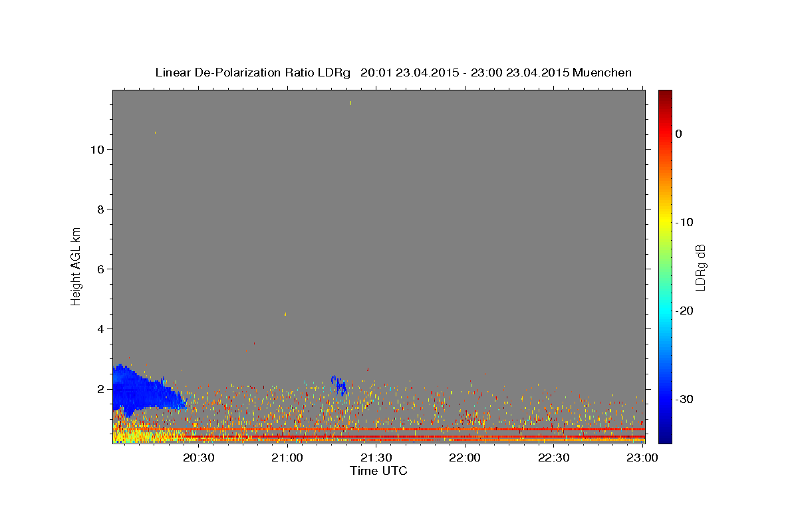Click the colorbar tick label -20
The image size is (798, 532).
pyautogui.click(x=684, y=311)
